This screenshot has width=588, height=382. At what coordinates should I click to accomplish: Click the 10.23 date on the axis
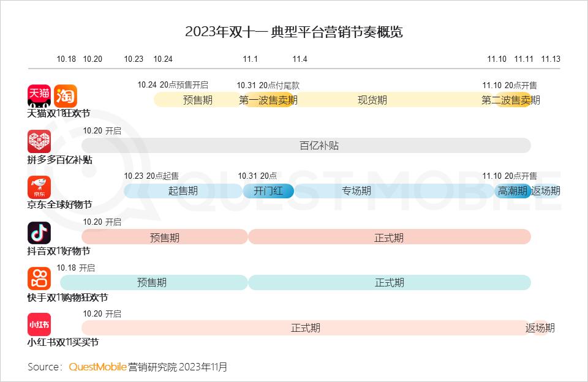pos(134,59)
